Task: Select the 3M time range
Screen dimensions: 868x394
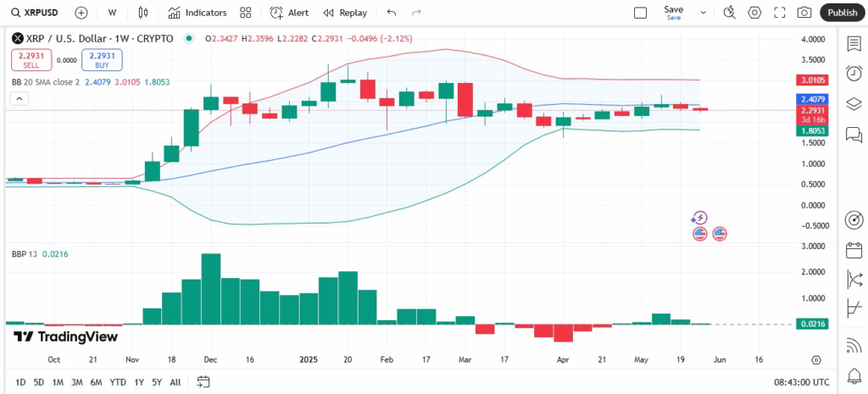Action: [77, 382]
